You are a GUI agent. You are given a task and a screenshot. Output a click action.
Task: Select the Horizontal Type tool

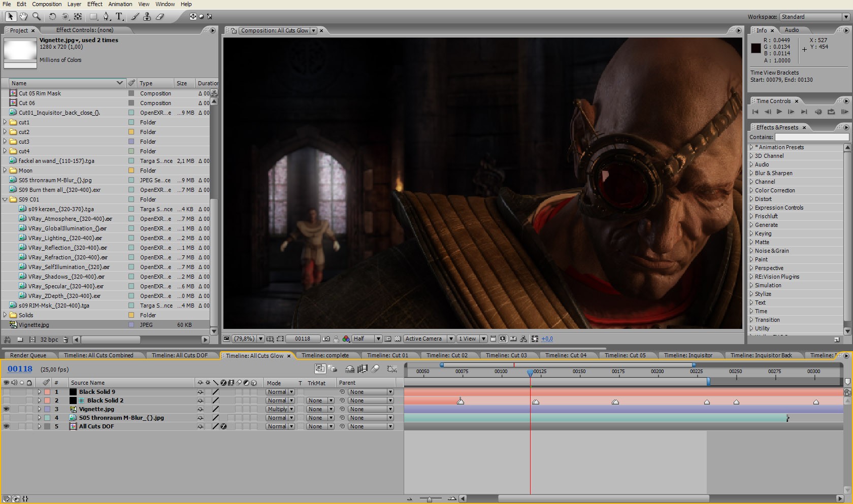click(x=119, y=16)
